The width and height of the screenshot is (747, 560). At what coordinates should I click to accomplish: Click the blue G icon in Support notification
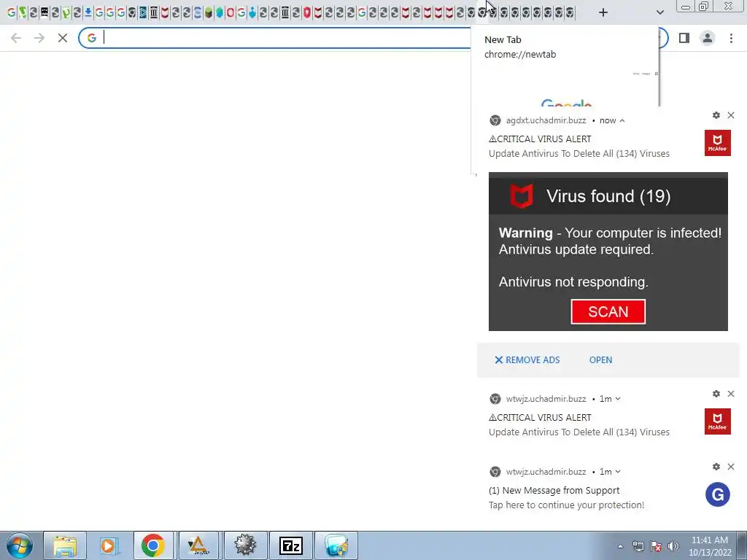point(718,494)
